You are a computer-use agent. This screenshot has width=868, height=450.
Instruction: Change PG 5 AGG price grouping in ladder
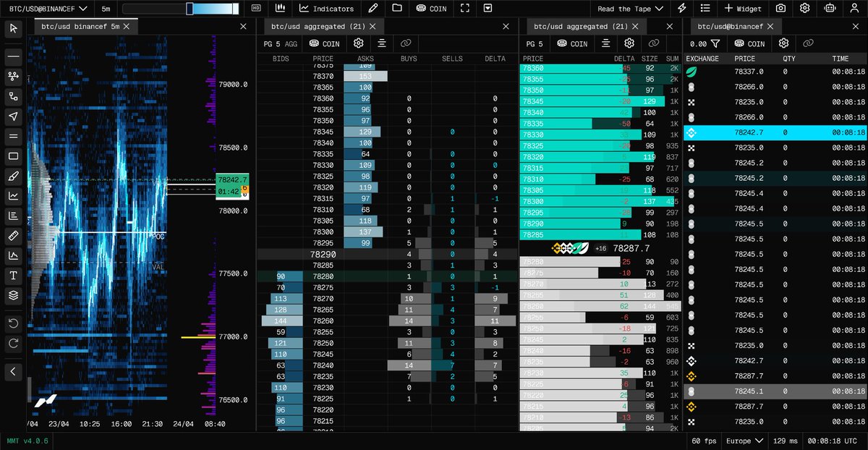click(x=280, y=43)
